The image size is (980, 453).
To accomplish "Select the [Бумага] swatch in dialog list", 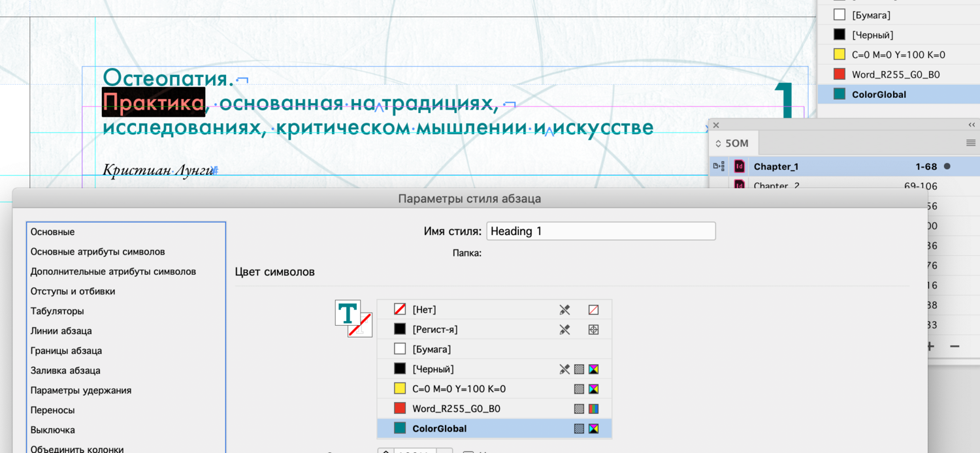I will (x=495, y=349).
